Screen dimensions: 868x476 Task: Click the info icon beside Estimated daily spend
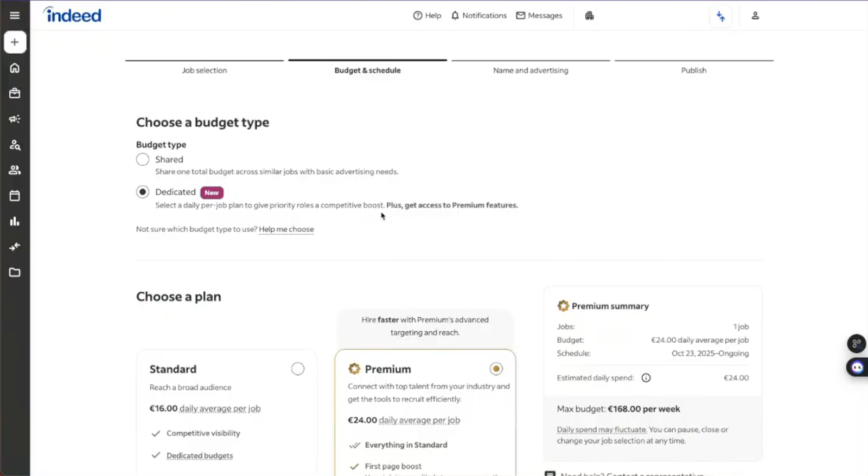pyautogui.click(x=646, y=378)
